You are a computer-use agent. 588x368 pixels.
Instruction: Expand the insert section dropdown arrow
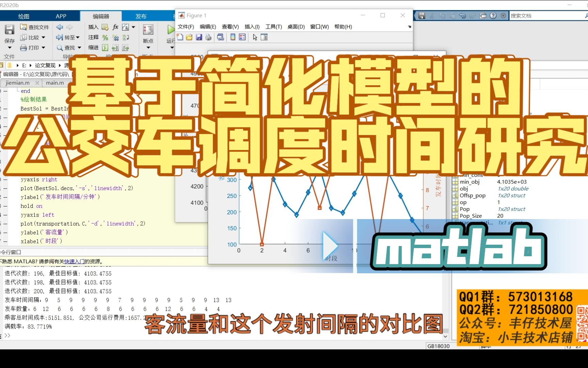click(133, 27)
